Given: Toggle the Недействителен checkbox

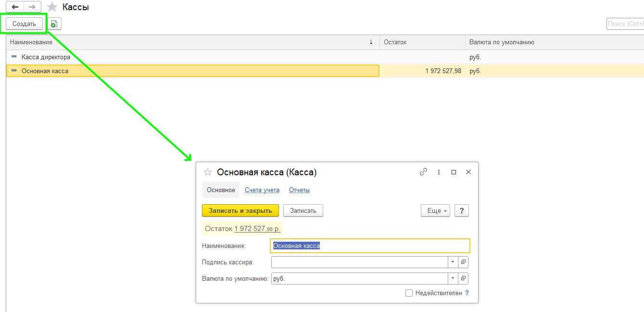Looking at the screenshot, I should tap(409, 293).
